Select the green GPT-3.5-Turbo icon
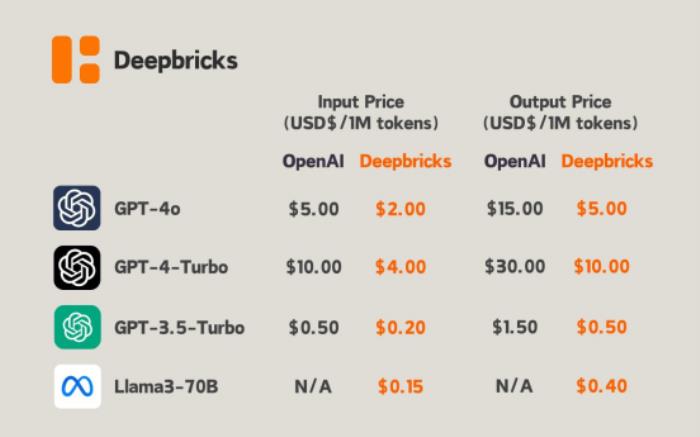This screenshot has height=437, width=700. (77, 327)
